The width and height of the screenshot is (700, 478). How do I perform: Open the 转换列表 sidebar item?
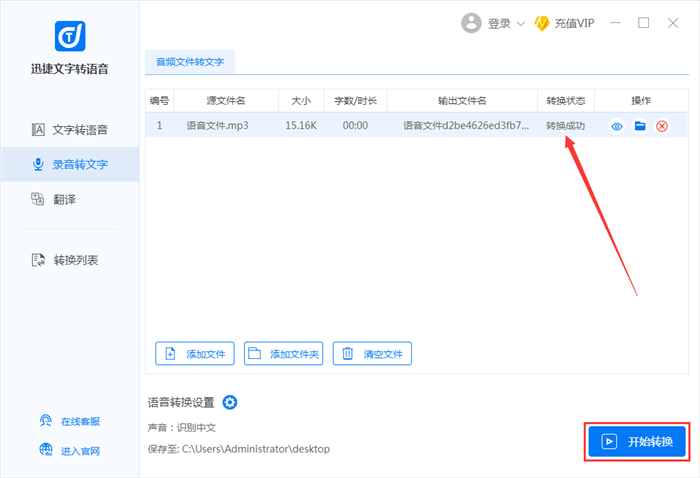click(x=70, y=260)
